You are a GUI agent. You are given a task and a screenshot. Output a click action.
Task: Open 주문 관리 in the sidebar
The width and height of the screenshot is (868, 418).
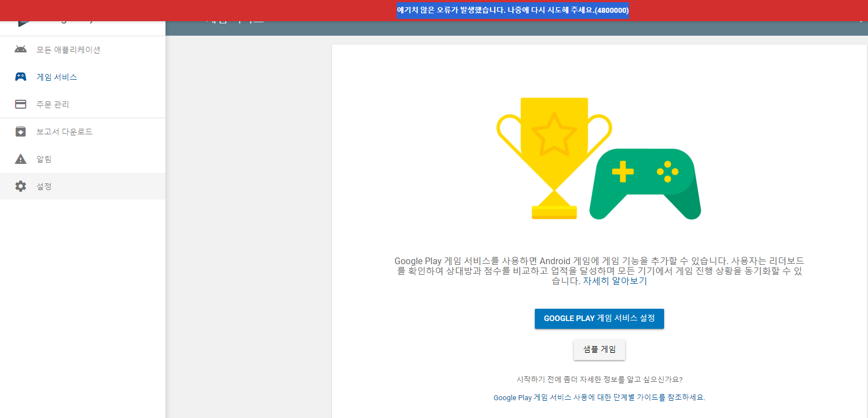coord(82,104)
